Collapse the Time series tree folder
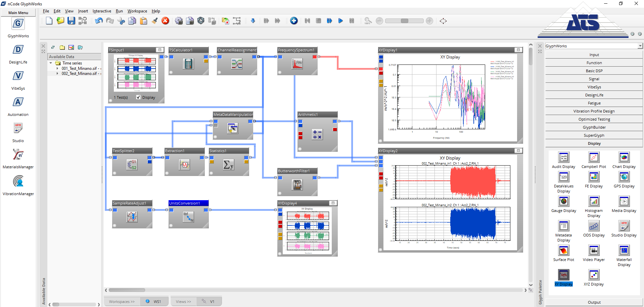This screenshot has width=644, height=307. (51, 63)
